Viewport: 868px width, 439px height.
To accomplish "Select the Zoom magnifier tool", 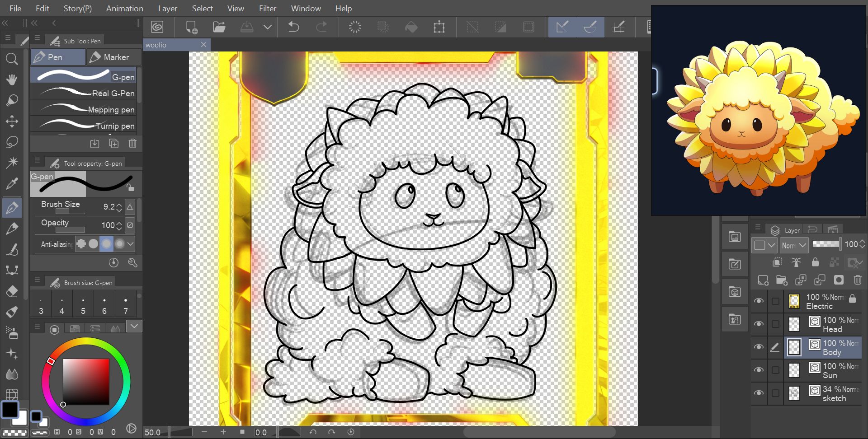I will (12, 59).
